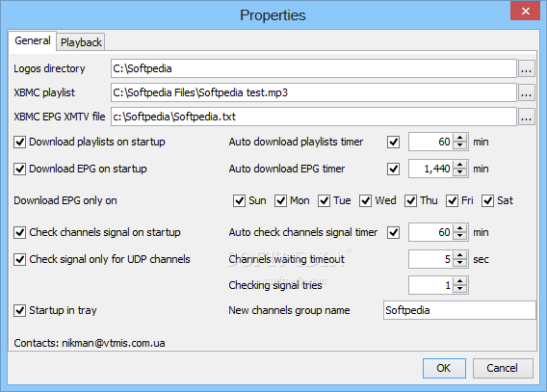547x392 pixels.
Task: Disable Auto download playlists timer checkbox
Action: click(394, 142)
